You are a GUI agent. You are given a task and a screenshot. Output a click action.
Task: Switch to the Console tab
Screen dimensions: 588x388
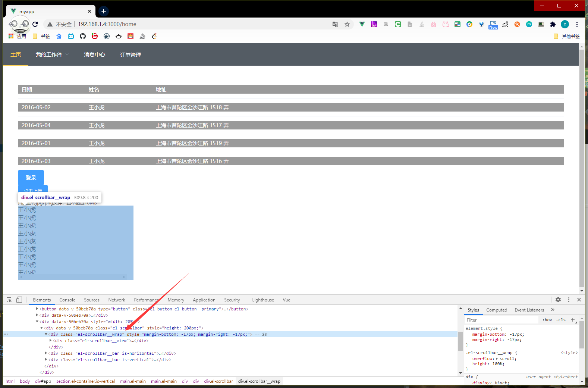click(x=67, y=300)
